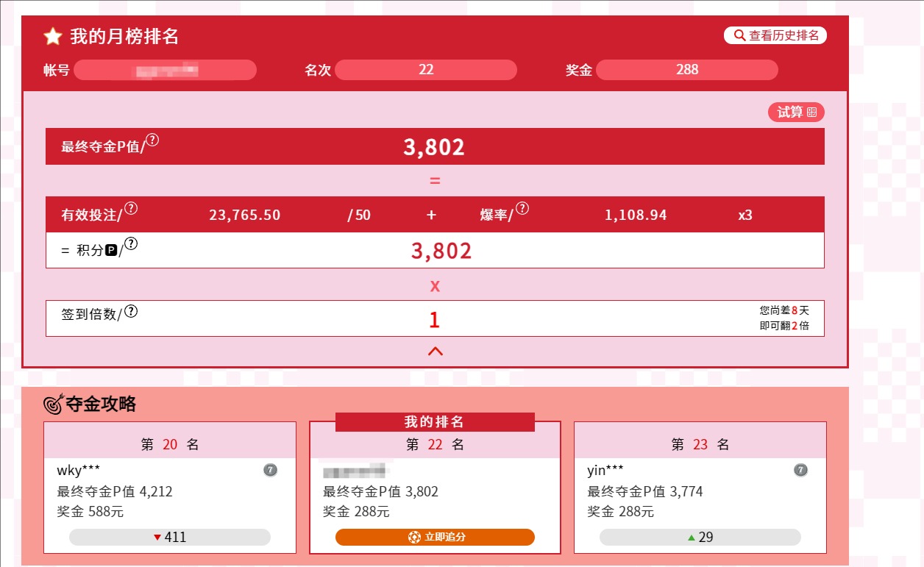
Task: Select the 我的排名 tab label
Action: 435,422
